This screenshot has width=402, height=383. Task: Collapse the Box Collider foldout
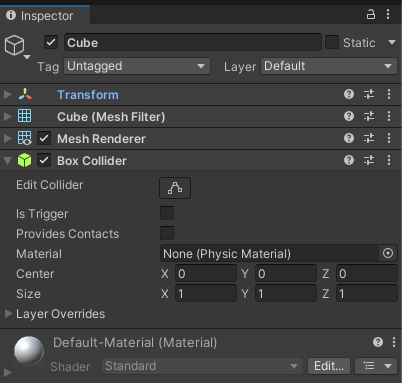click(7, 161)
